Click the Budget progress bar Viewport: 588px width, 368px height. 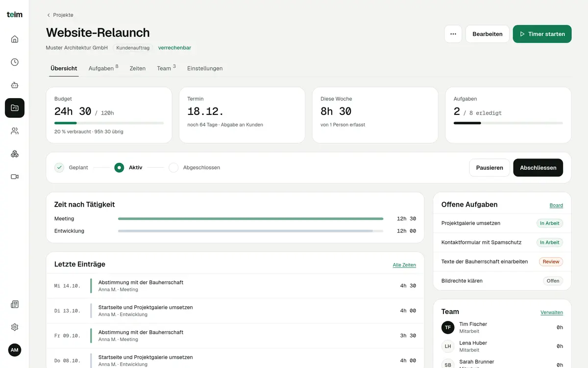pos(109,123)
